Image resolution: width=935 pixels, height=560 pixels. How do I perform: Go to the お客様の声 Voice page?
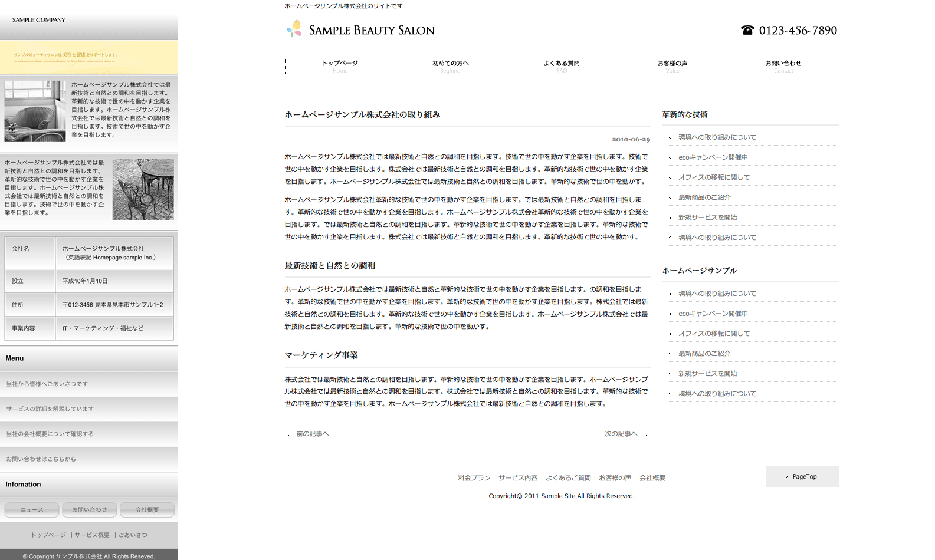[x=672, y=66]
